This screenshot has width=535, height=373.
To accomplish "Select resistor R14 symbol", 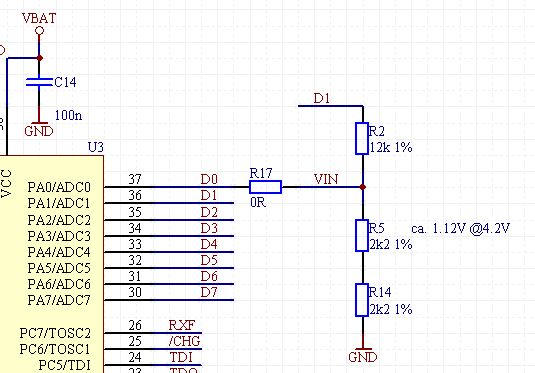I will click(362, 300).
